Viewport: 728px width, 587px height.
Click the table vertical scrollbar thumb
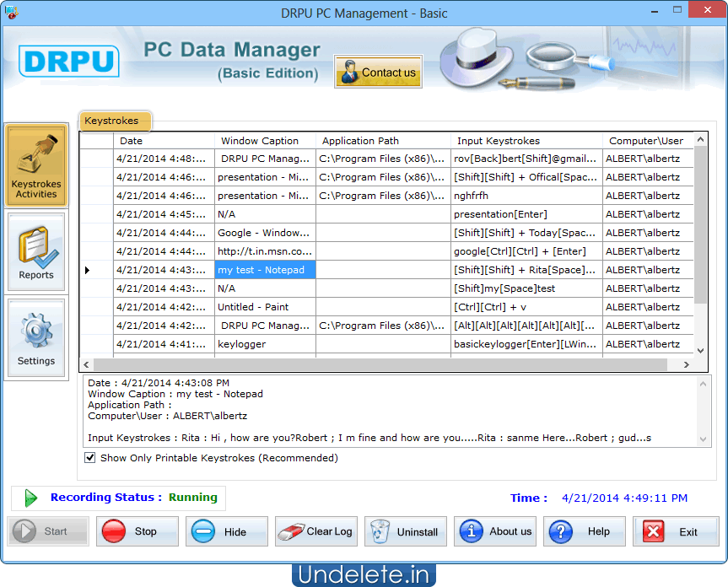point(701,223)
